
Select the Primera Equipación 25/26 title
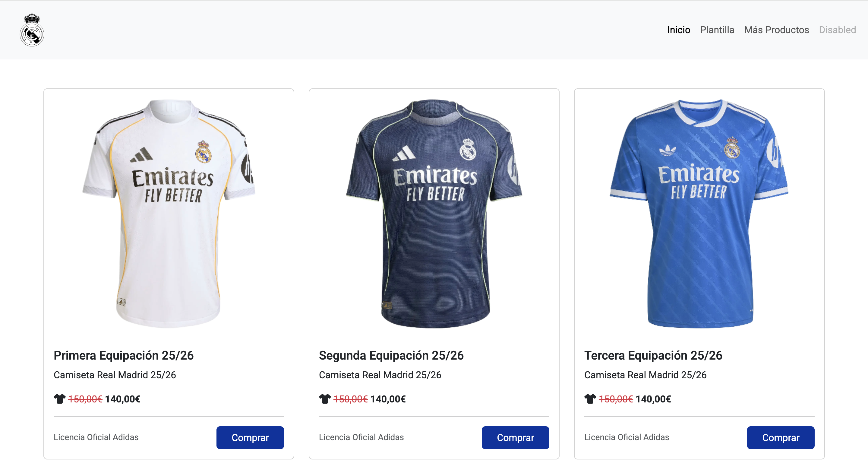[124, 355]
